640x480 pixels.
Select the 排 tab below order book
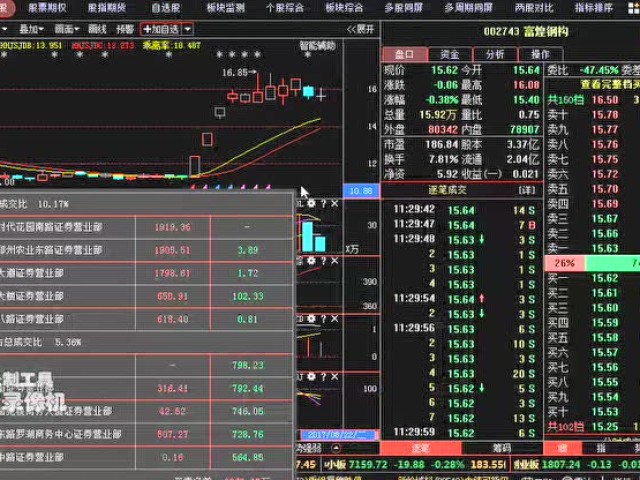(x=601, y=449)
